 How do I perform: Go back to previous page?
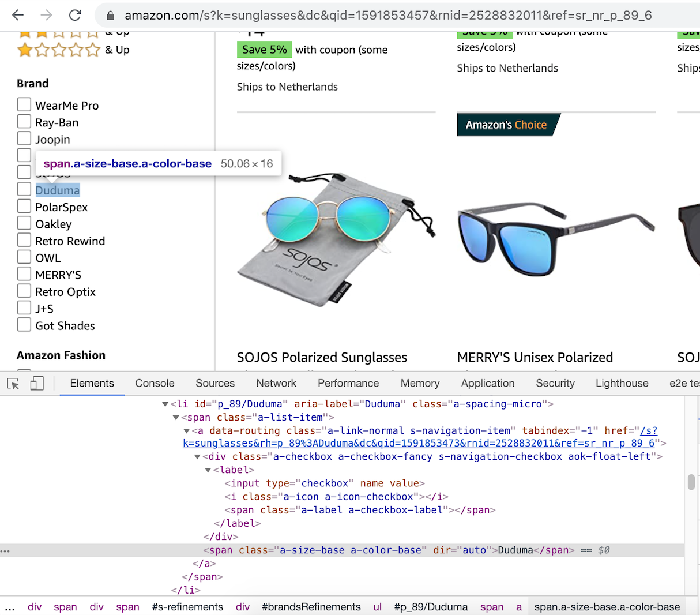(x=18, y=15)
